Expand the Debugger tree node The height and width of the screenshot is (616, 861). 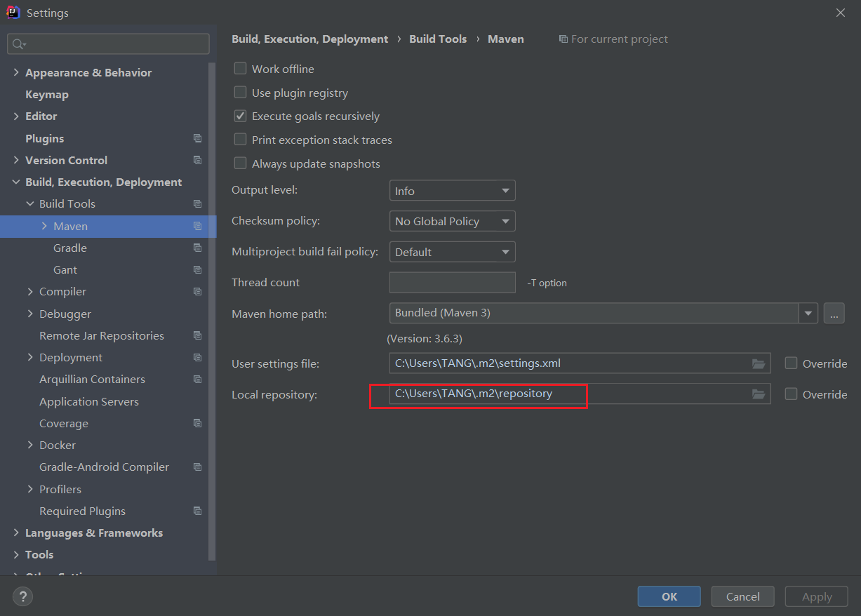[x=30, y=314]
